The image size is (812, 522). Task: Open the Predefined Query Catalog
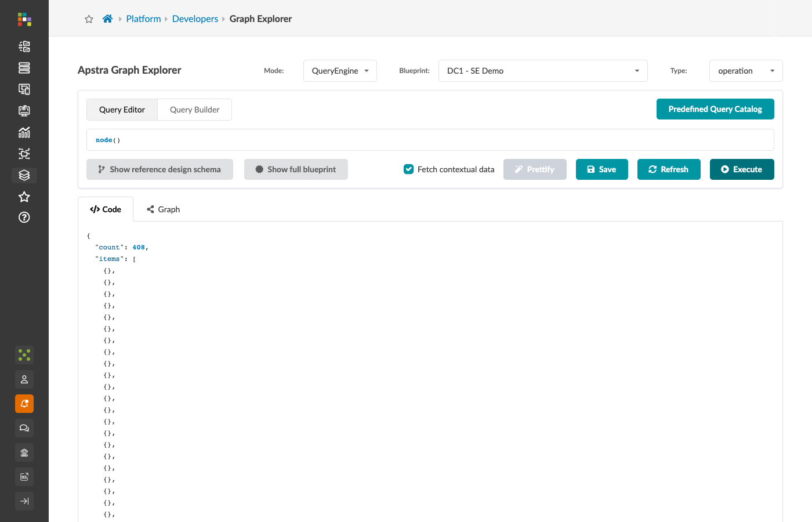pos(715,109)
